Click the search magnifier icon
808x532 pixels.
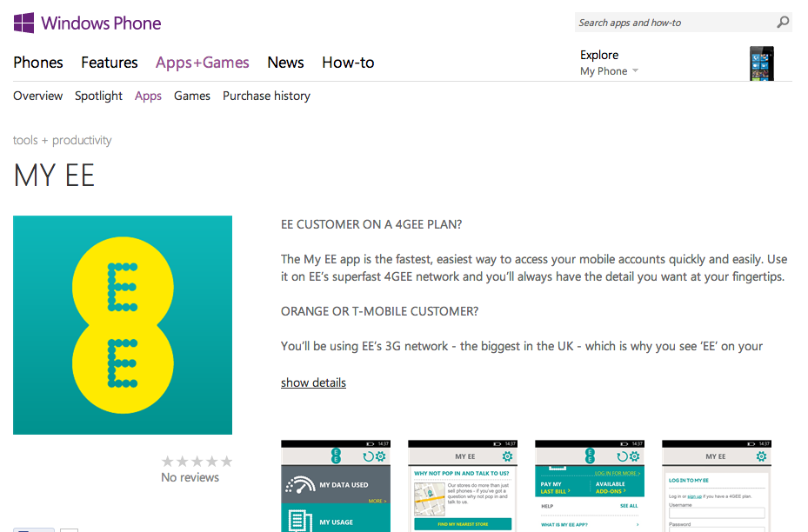(783, 22)
